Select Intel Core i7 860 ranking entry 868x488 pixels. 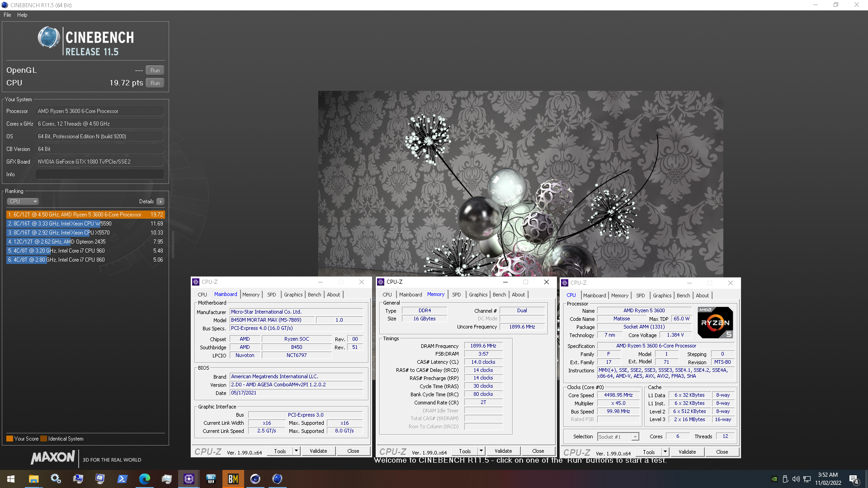pos(85,260)
